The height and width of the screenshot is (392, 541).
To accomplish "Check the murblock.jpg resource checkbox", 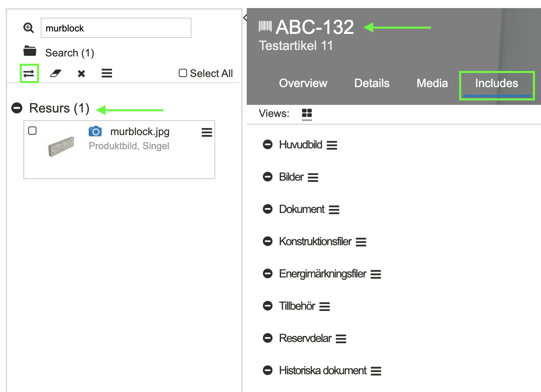I will [33, 131].
